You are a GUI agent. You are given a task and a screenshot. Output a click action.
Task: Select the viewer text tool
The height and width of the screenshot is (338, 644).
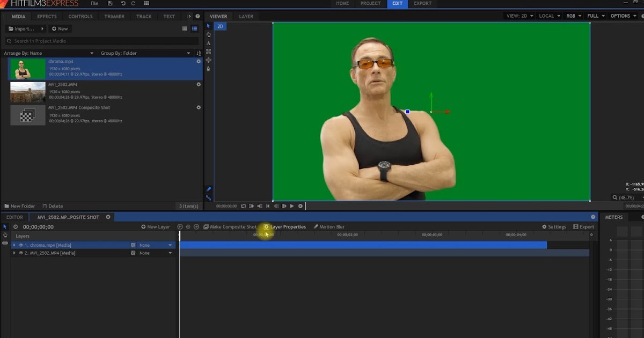[x=209, y=43]
